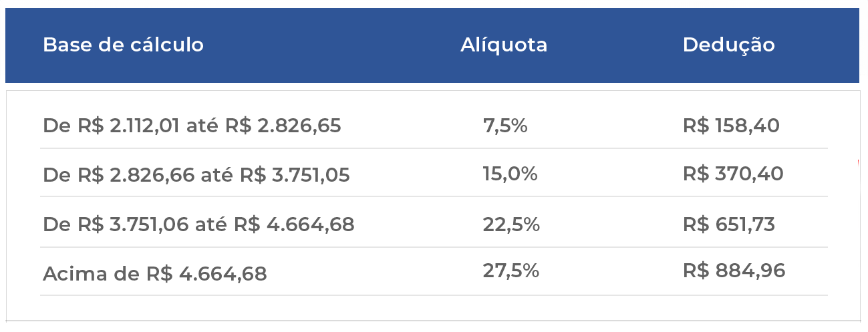Click the R$ 651,73 deduction value

729,224
